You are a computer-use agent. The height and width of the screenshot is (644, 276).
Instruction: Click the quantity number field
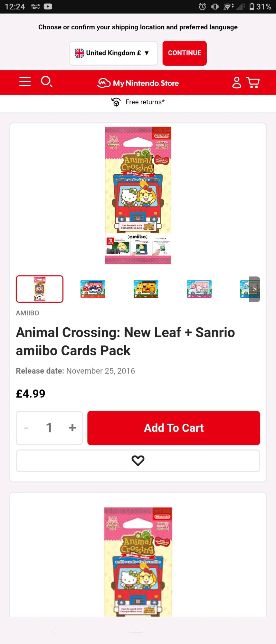[x=49, y=428]
